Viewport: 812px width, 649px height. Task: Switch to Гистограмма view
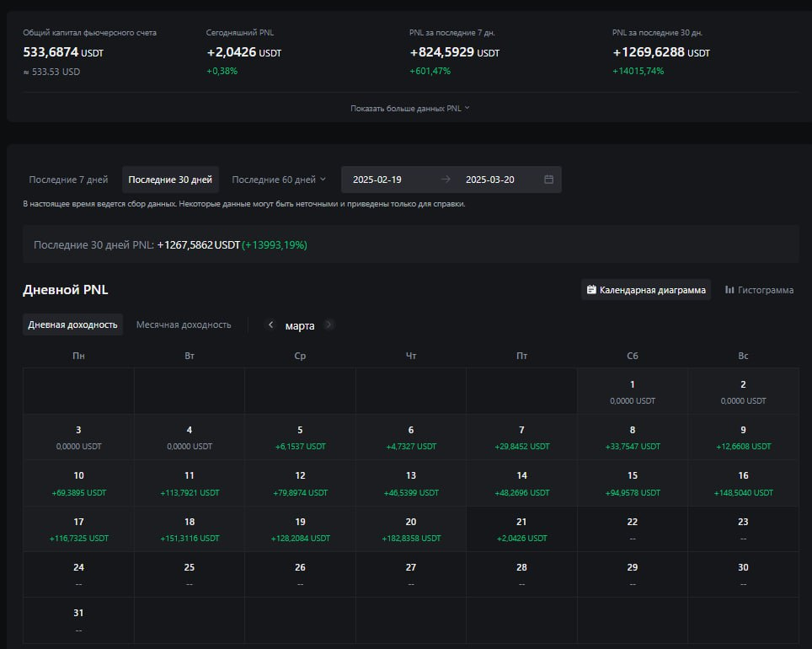[759, 290]
